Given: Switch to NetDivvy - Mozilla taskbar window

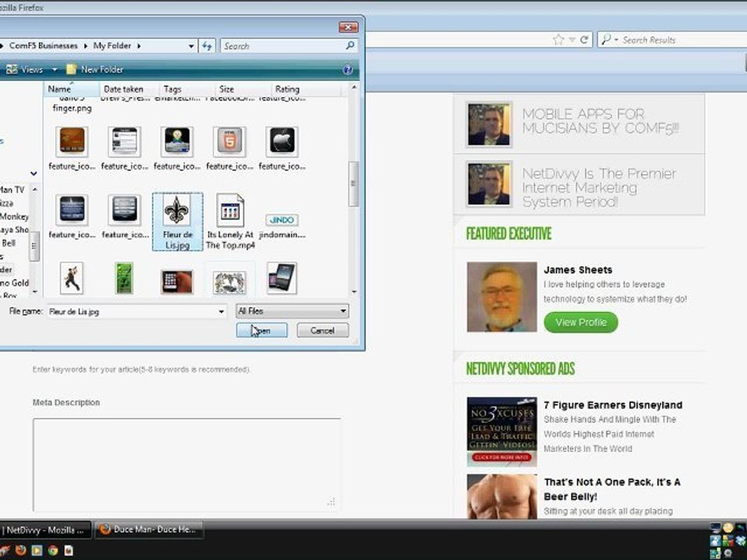Looking at the screenshot, I should click(45, 530).
